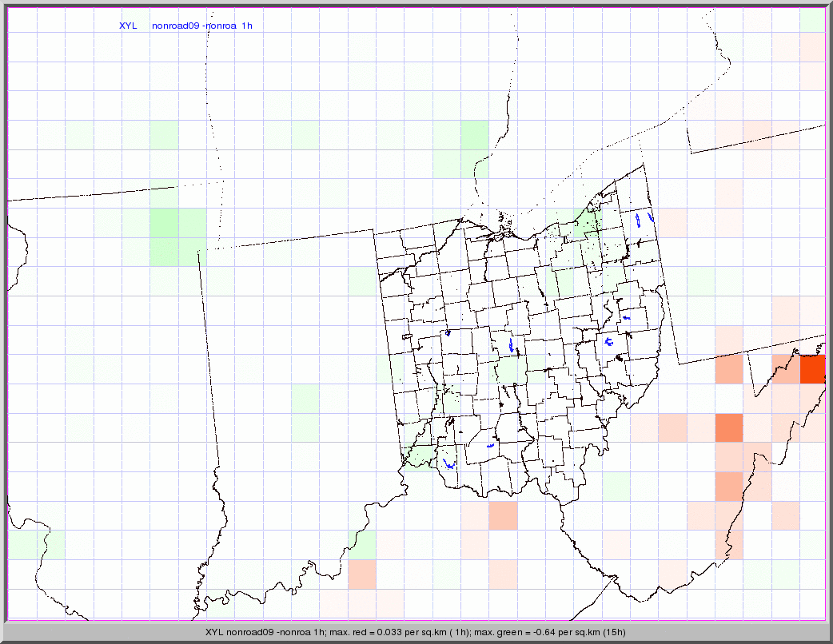Click the blue lake markers in northeast Ohio
Image resolution: width=833 pixels, height=644 pixels.
coord(643,219)
